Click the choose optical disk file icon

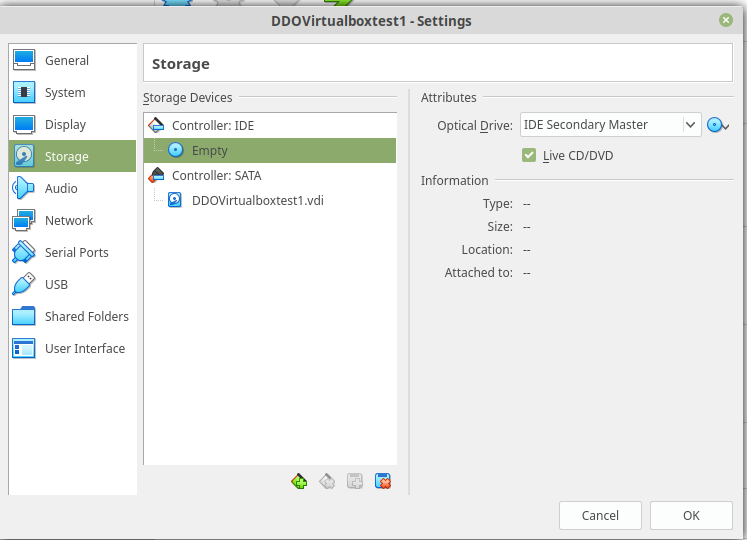click(718, 125)
